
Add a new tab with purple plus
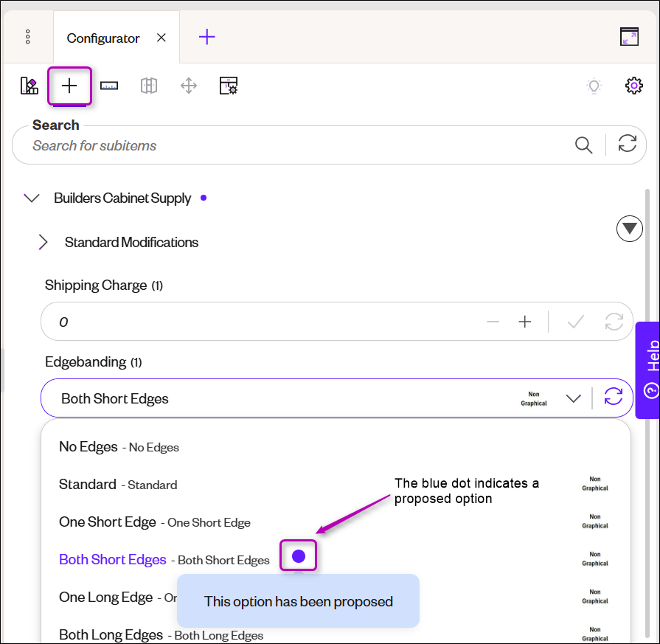pos(206,37)
